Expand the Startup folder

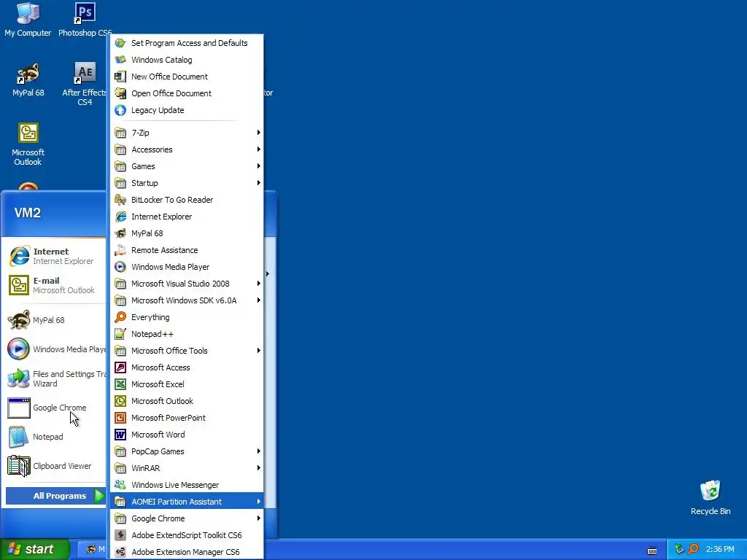click(187, 183)
